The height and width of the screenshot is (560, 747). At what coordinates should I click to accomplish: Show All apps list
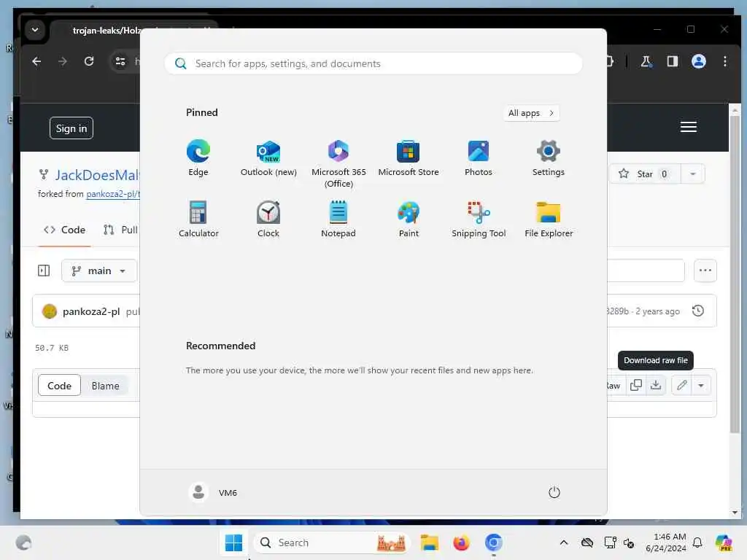point(531,113)
